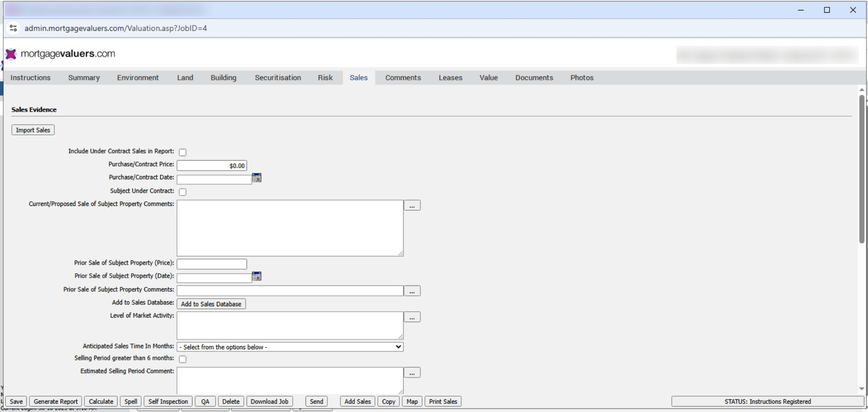Focus Current/Proposed Sale Comments text area
The image size is (868, 412).
pos(290,228)
